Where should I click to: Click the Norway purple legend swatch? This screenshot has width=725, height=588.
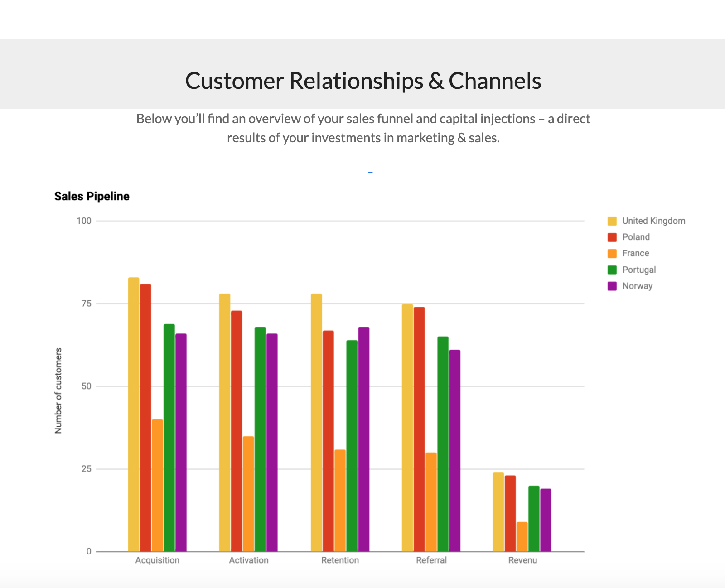[x=612, y=286]
